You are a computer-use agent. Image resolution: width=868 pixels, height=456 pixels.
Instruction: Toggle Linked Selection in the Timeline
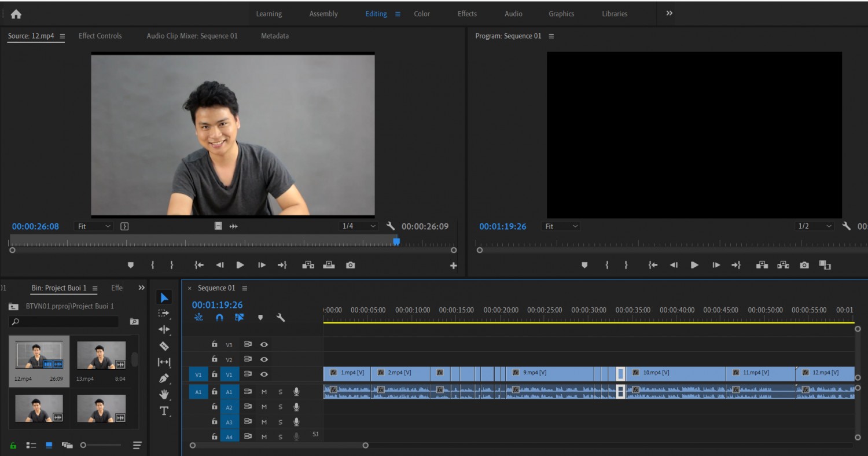pyautogui.click(x=239, y=317)
